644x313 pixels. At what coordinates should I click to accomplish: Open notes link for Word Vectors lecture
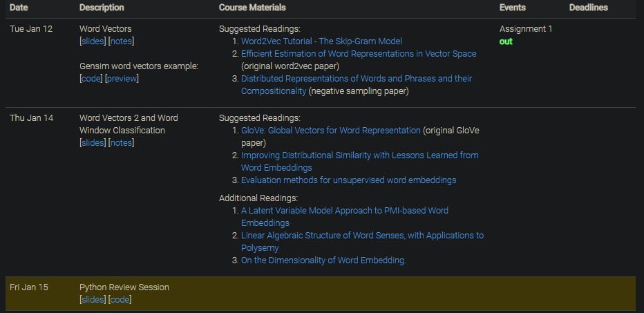121,41
